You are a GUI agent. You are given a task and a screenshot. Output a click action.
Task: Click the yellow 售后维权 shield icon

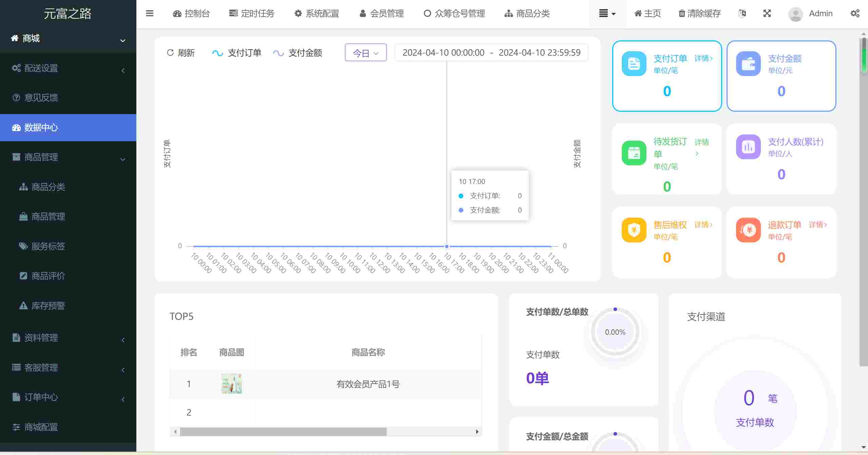click(634, 230)
